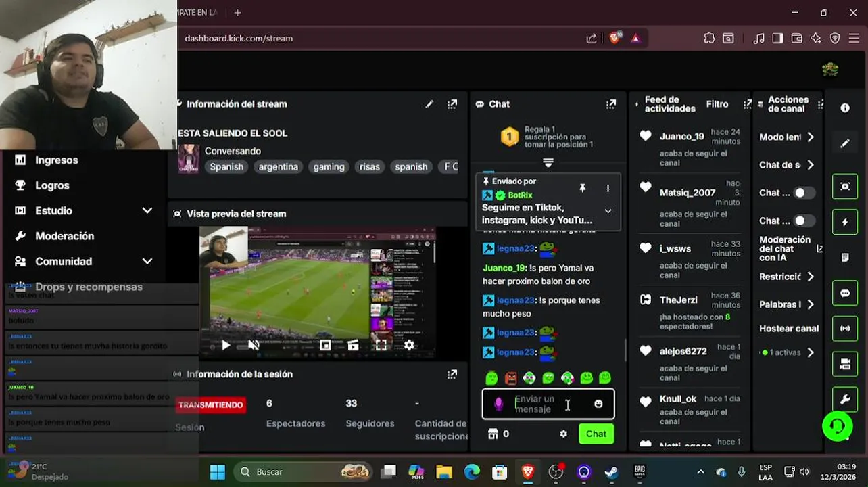Image resolution: width=868 pixels, height=487 pixels.
Task: Click the screen capture icon in right sidebar
Action: coord(845,187)
